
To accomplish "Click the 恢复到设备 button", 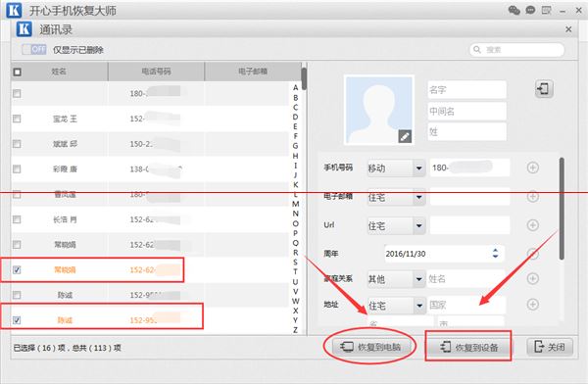I will click(468, 347).
